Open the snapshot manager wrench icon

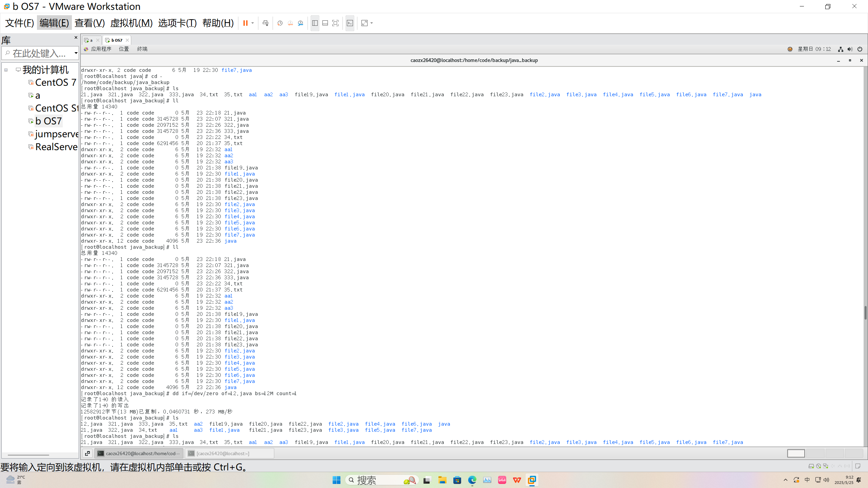point(301,23)
